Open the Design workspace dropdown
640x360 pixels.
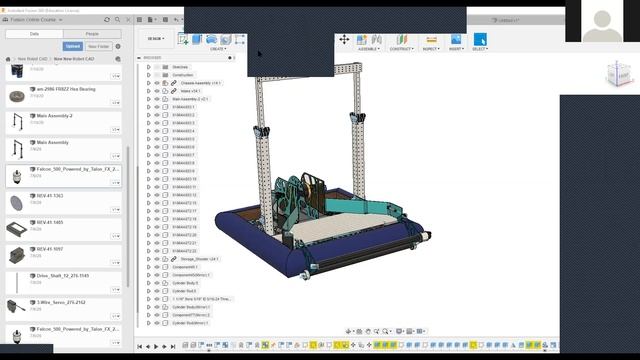(156, 39)
